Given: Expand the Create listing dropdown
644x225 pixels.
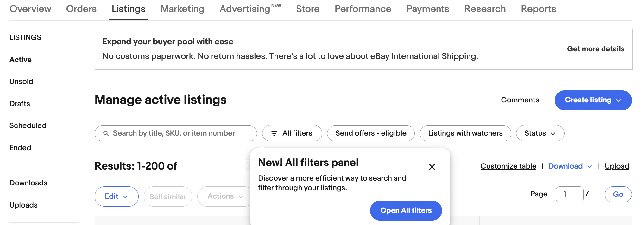Looking at the screenshot, I should pos(618,100).
